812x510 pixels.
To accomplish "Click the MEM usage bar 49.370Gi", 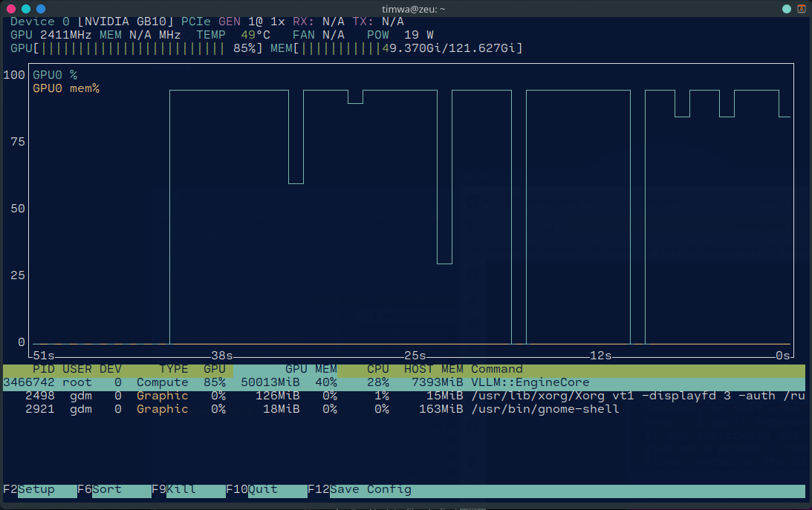I will (396, 48).
